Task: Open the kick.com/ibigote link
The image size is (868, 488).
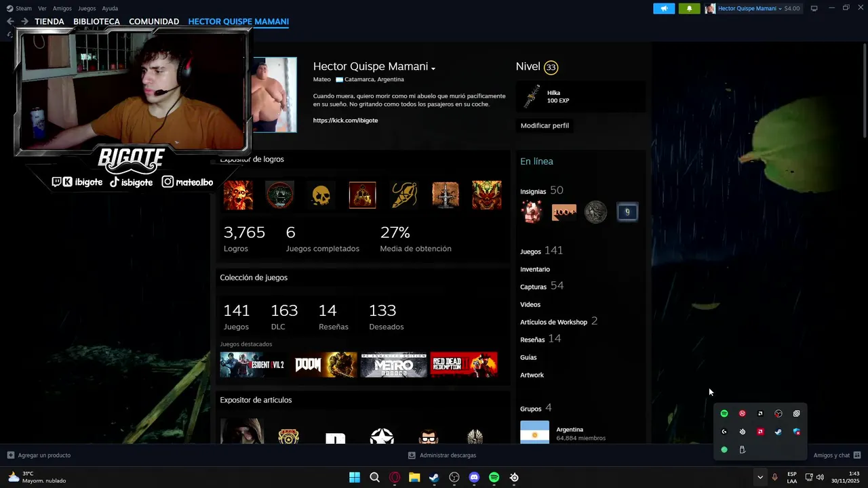Action: click(x=345, y=120)
